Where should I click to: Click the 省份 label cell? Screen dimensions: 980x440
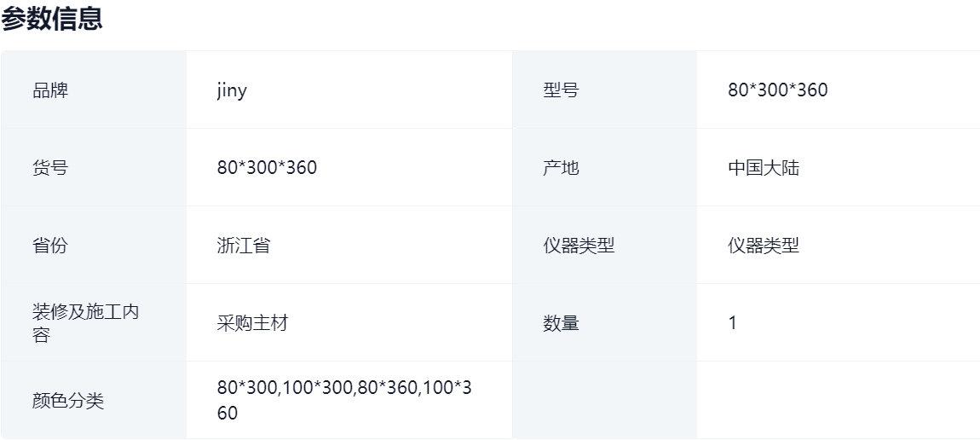pos(50,246)
